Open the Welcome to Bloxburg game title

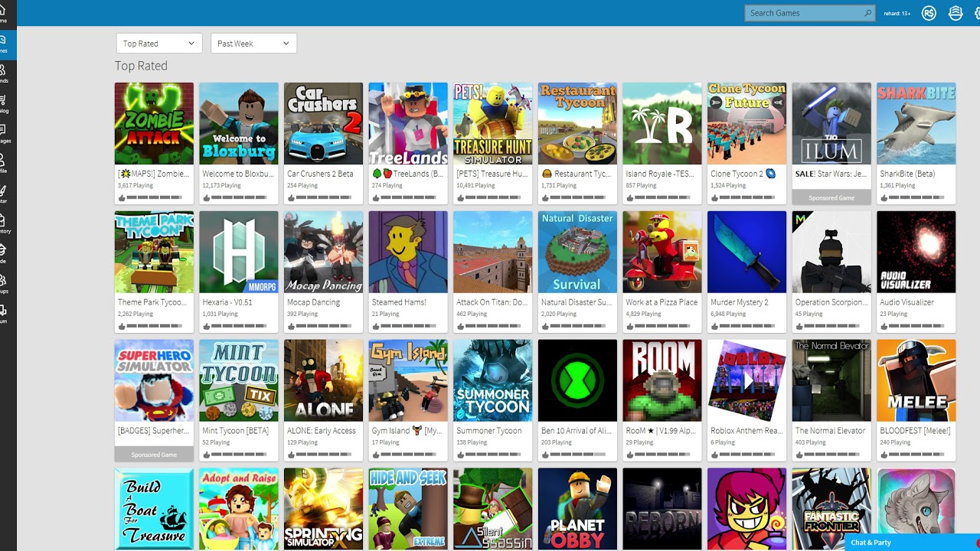[x=238, y=174]
